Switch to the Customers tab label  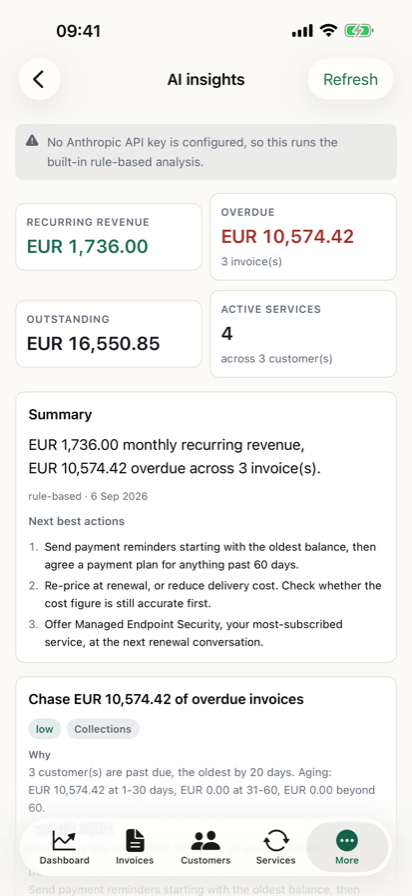[x=206, y=860]
